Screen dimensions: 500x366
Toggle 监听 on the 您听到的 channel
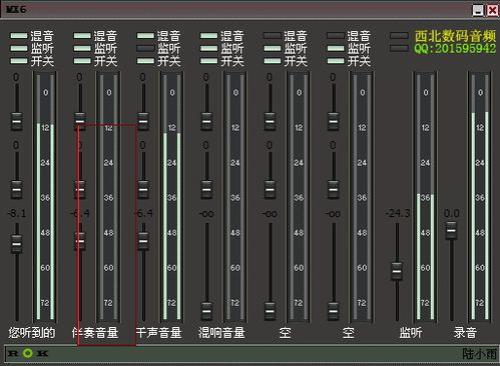[x=19, y=48]
